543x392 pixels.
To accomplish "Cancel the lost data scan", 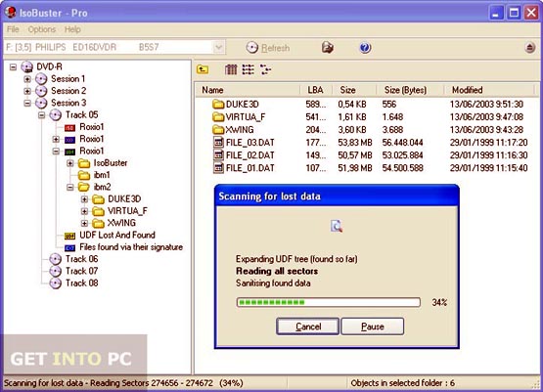I will coord(307,327).
